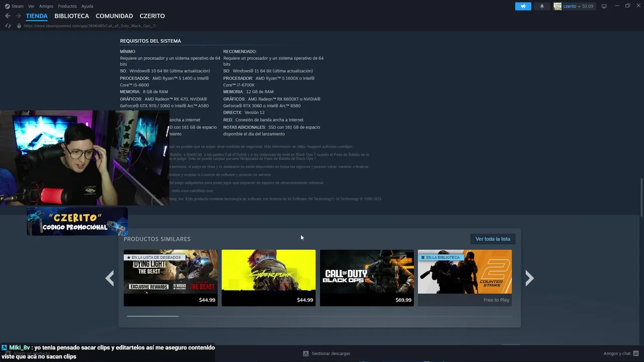This screenshot has width=644, height=362.
Task: Click the $69.99 price label
Action: click(403, 300)
